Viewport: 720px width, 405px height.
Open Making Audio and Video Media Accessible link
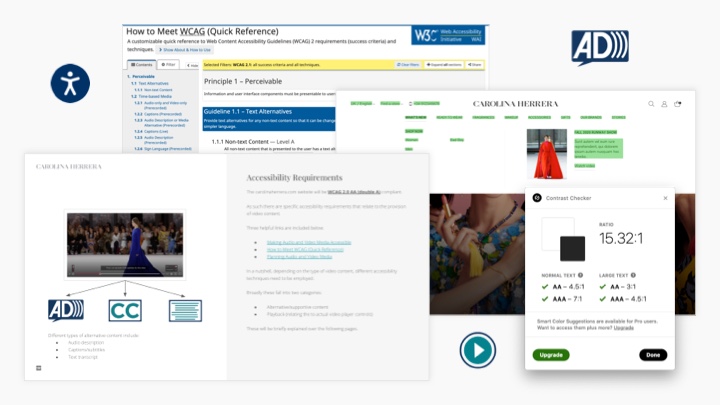[x=309, y=242]
